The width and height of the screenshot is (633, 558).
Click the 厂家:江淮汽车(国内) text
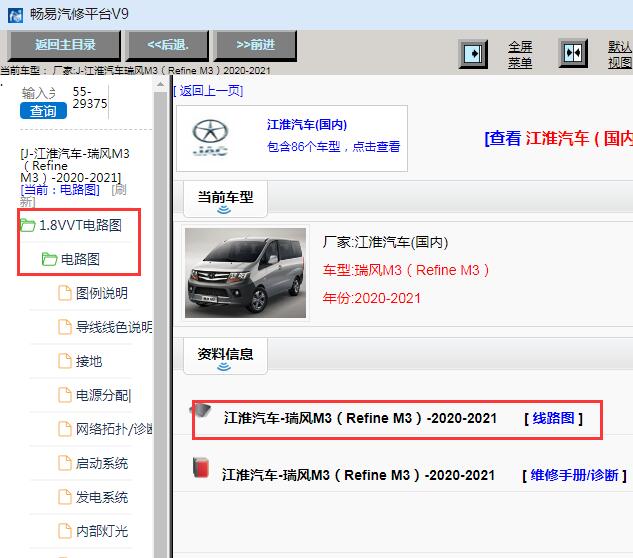click(x=385, y=242)
